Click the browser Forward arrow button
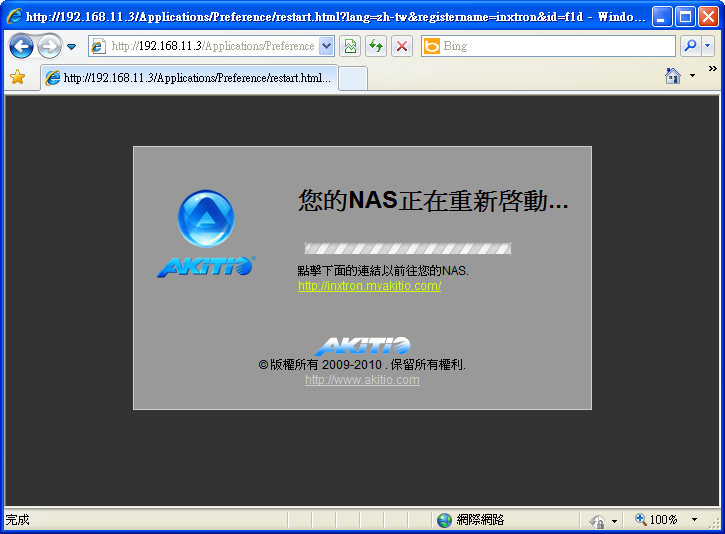The height and width of the screenshot is (534, 725). (49, 46)
